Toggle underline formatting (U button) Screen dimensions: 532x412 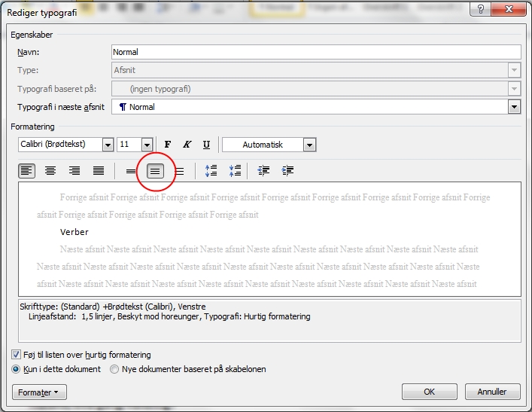pos(205,145)
